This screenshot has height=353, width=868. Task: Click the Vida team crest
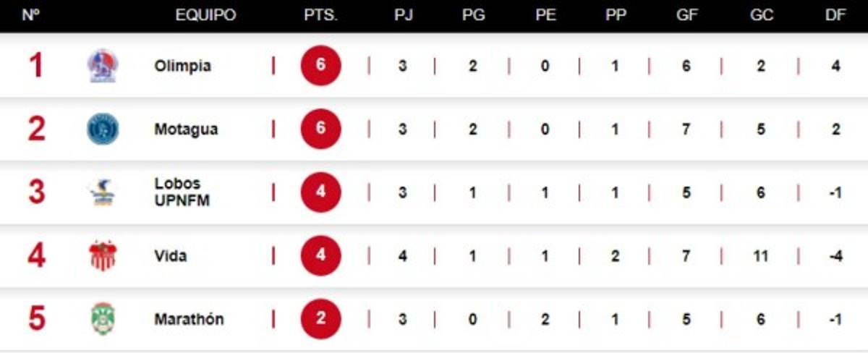102,255
